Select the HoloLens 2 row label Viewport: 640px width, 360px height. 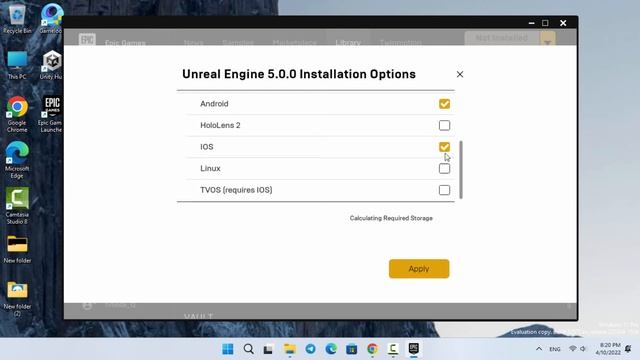(x=220, y=125)
